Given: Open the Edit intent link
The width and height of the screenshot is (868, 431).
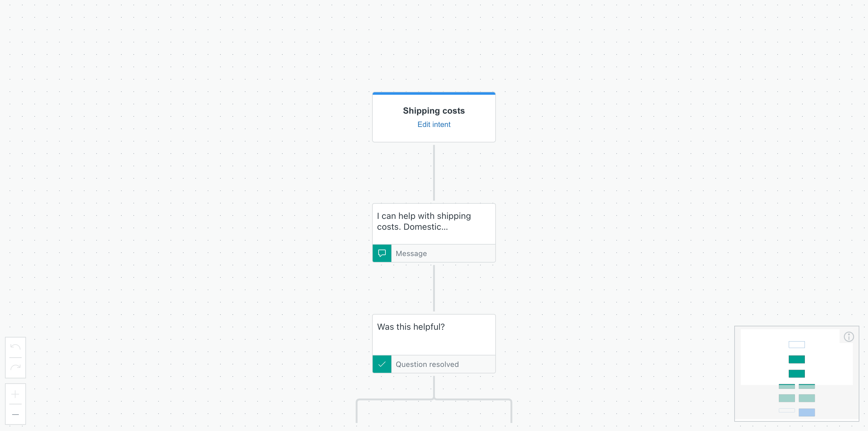Looking at the screenshot, I should (434, 124).
